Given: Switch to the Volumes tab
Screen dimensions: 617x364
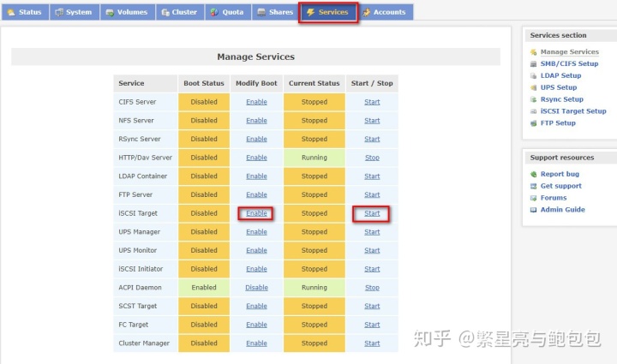Looking at the screenshot, I should pos(128,12).
